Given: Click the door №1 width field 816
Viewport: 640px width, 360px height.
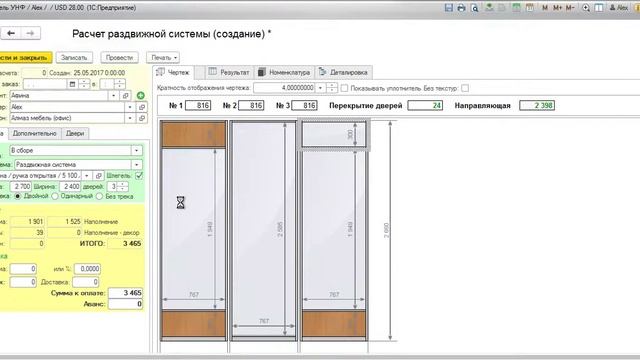Looking at the screenshot, I should [198, 106].
